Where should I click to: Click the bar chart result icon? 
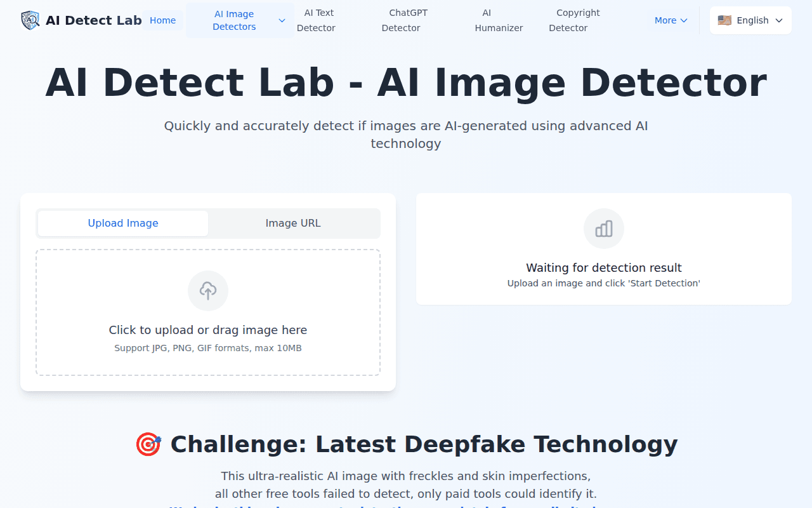[604, 229]
